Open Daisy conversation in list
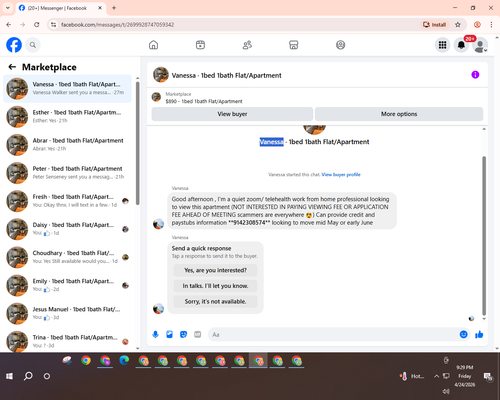Image resolution: width=500 pixels, height=400 pixels. tap(67, 229)
